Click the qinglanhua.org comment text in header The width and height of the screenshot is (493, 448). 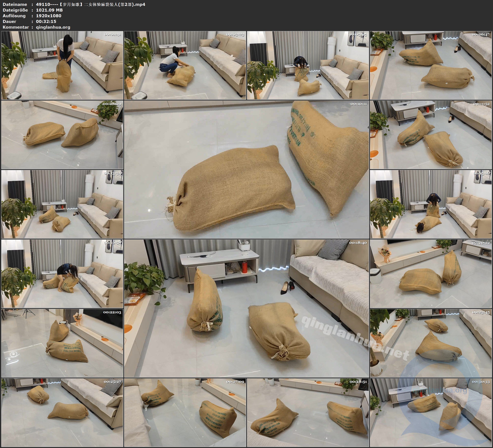tap(53, 27)
